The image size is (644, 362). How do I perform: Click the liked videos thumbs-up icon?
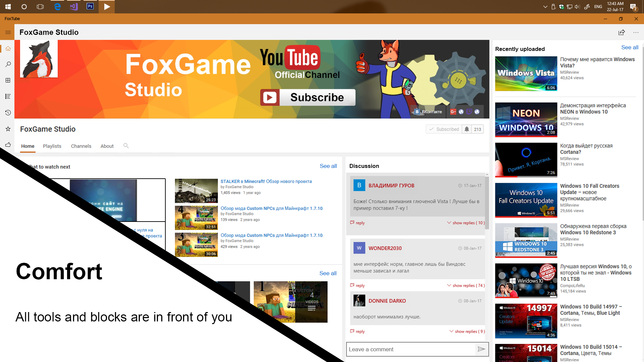point(8,145)
